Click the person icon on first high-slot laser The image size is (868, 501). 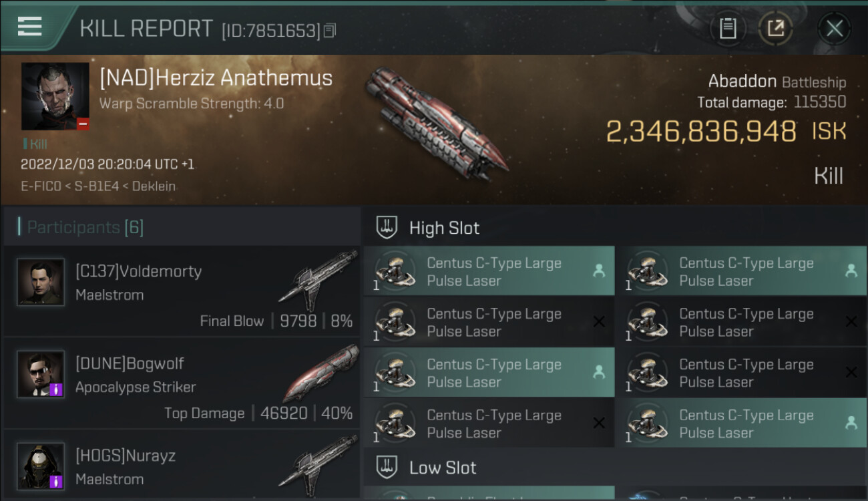tap(599, 271)
